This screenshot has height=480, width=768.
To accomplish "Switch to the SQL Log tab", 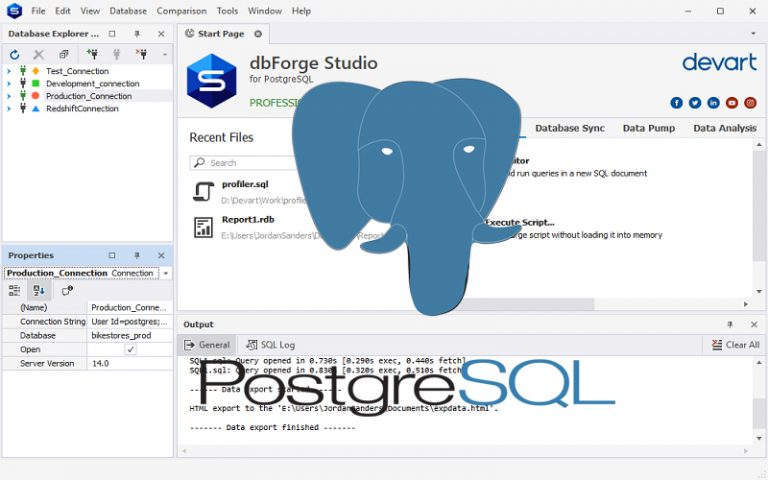I will [271, 344].
